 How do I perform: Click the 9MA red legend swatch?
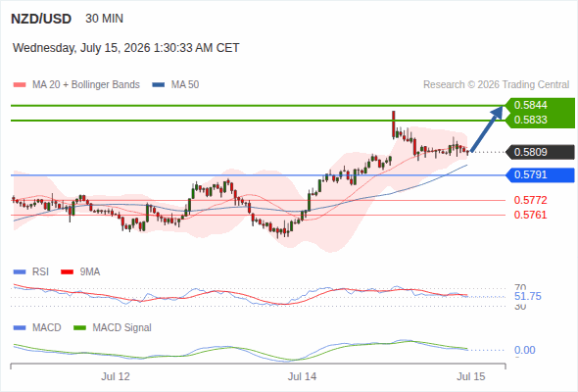pos(67,272)
